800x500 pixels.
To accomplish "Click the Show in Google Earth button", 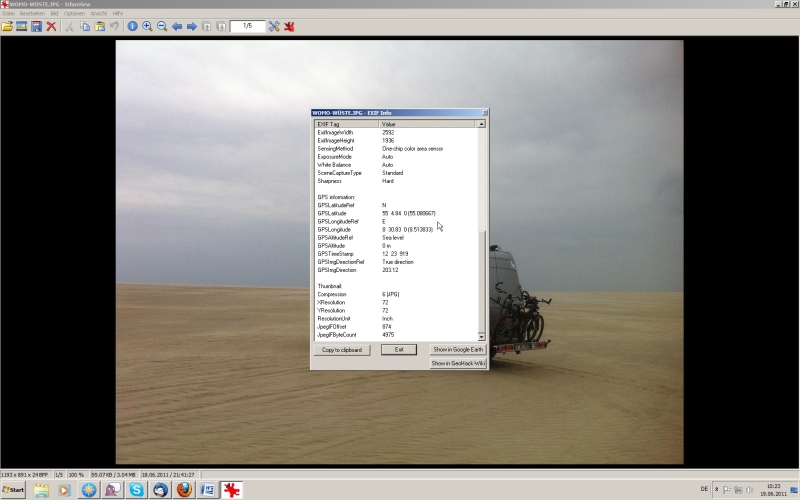I will [457, 350].
